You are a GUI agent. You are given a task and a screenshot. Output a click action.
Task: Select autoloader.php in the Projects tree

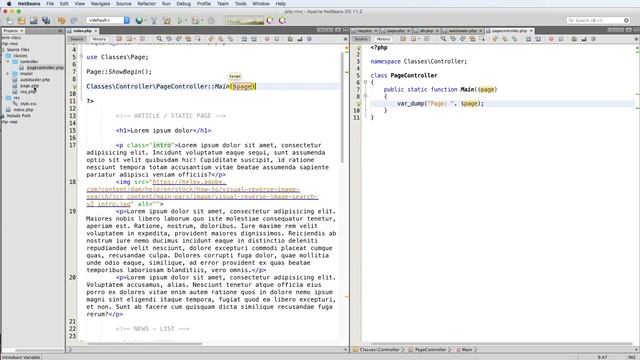click(x=35, y=80)
